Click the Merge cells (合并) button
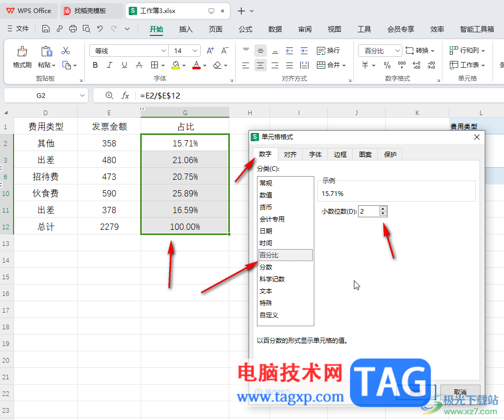The image size is (504, 420). click(331, 65)
